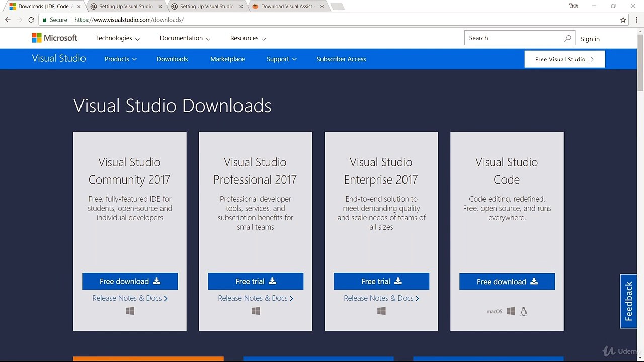Click the Microsoft logo

click(x=54, y=38)
